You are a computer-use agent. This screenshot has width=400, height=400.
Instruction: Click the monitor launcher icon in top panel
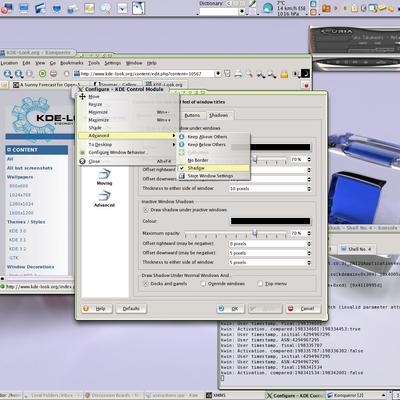24,8
